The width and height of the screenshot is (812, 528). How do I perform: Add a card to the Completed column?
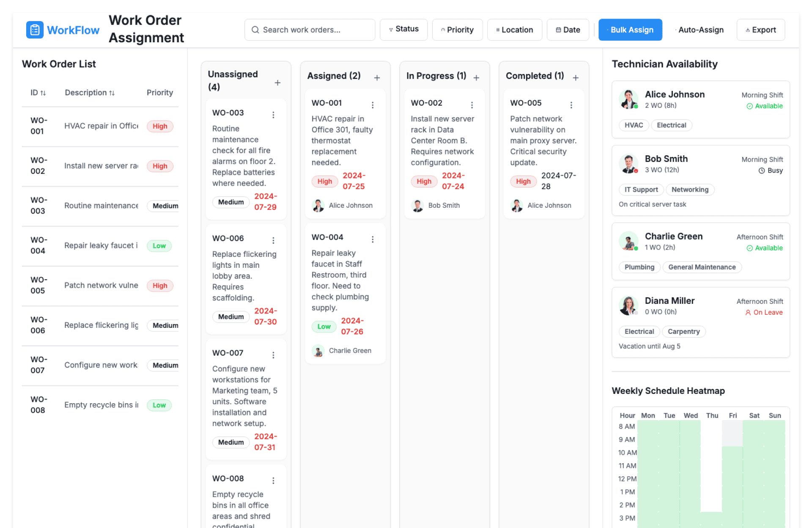coord(576,77)
